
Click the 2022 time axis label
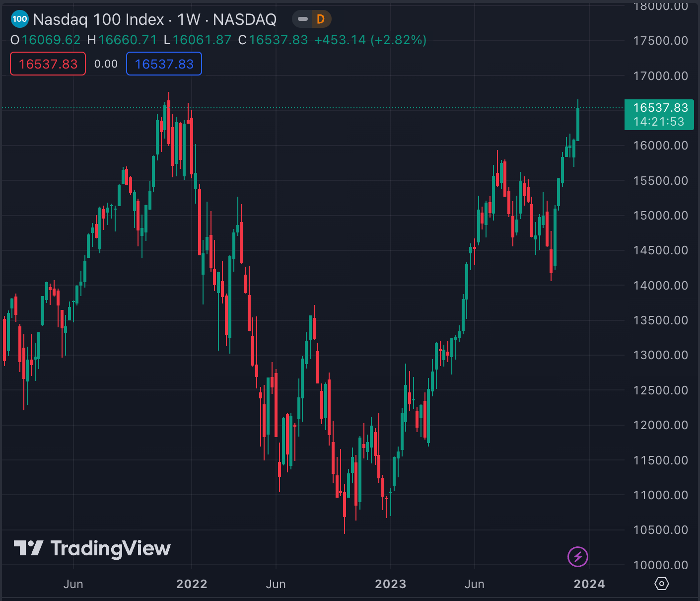click(x=192, y=584)
